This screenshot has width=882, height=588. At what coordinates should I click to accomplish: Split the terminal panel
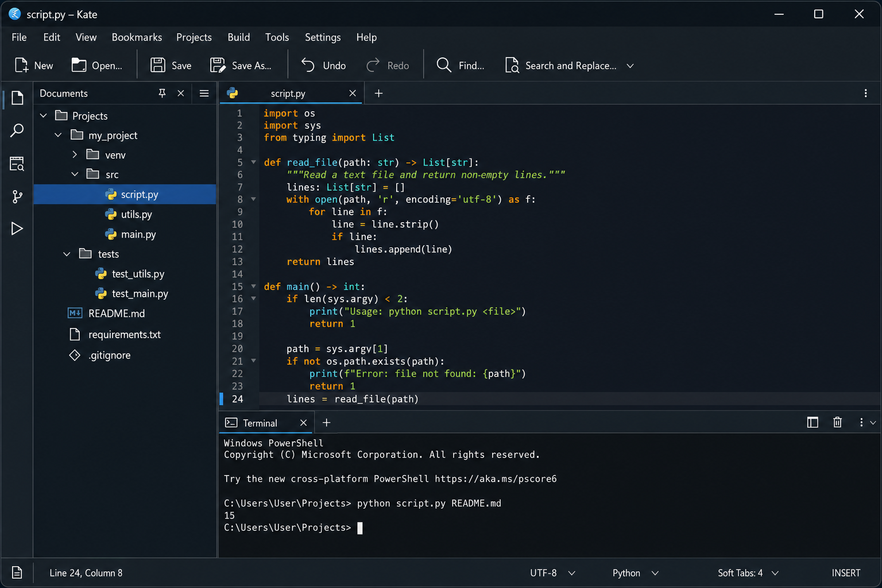(x=813, y=423)
